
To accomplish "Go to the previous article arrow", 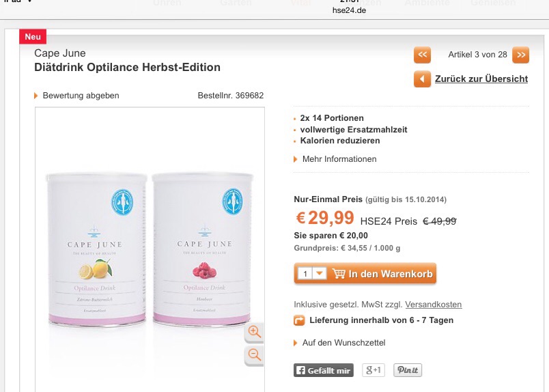I will 422,55.
